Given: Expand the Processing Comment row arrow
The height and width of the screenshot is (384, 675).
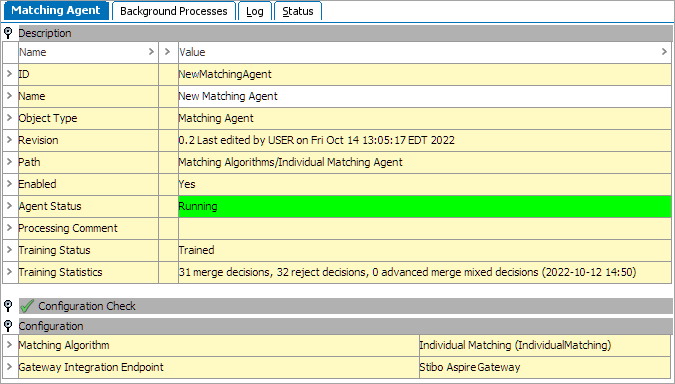Looking at the screenshot, I should pyautogui.click(x=9, y=227).
